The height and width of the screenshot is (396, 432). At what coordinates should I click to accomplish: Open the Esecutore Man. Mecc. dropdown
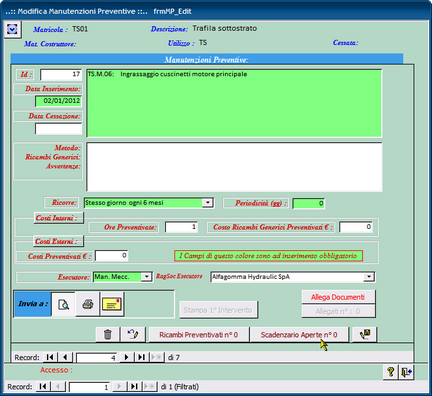pyautogui.click(x=147, y=277)
